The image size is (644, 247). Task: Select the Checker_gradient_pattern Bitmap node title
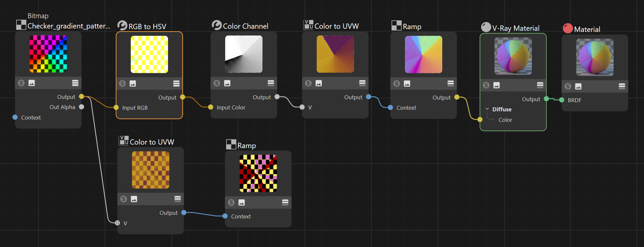69,26
